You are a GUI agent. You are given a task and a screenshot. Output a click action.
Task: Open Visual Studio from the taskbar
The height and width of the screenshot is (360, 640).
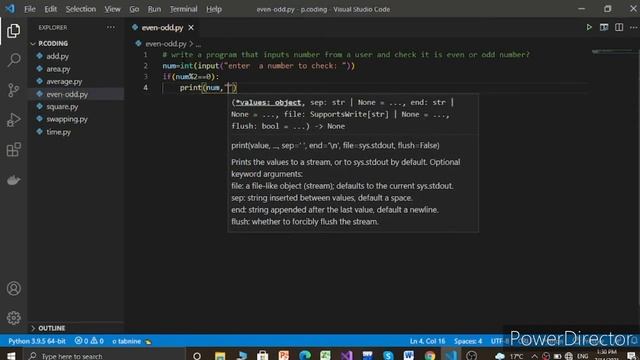click(x=346, y=356)
